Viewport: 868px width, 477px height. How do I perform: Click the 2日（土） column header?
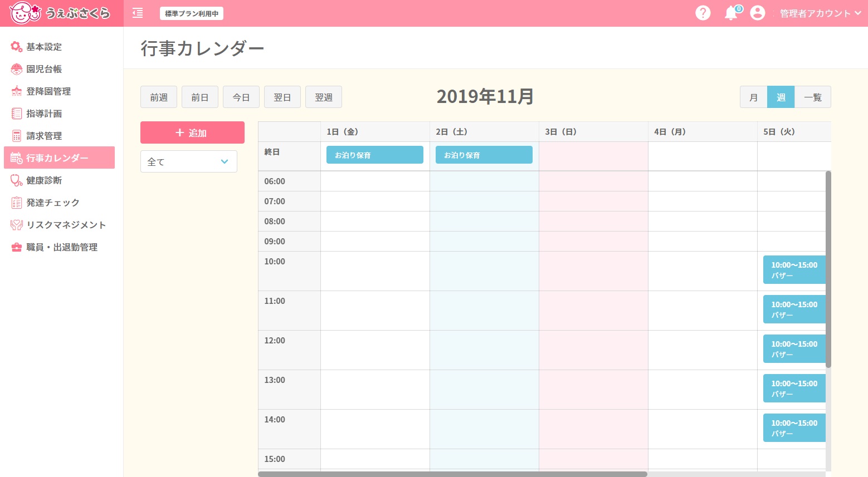tap(484, 132)
